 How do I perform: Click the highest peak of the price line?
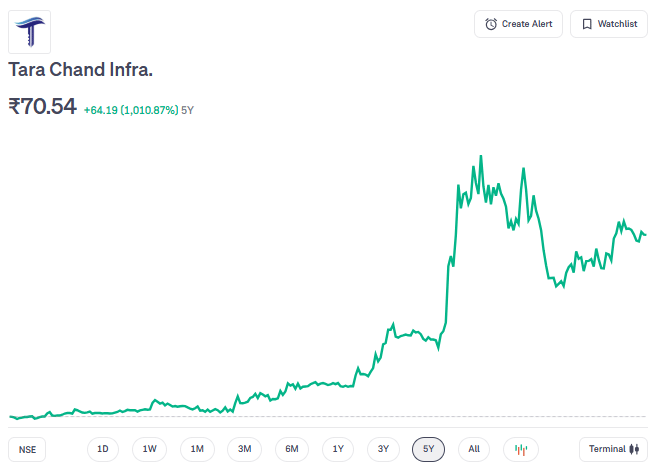482,157
